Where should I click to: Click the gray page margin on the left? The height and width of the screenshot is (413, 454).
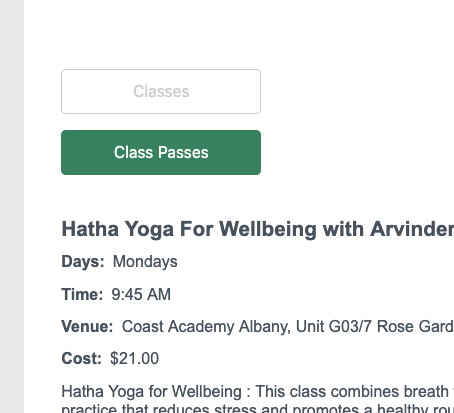click(12, 207)
